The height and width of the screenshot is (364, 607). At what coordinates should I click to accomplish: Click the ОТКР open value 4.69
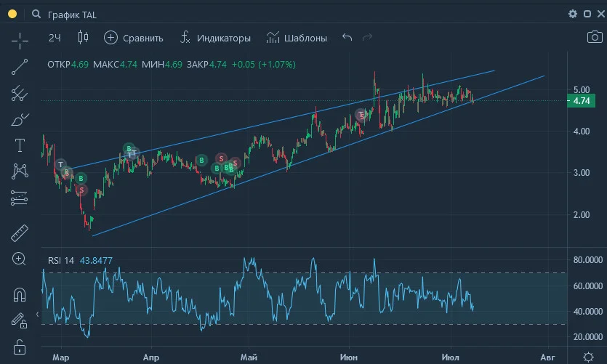(80, 65)
